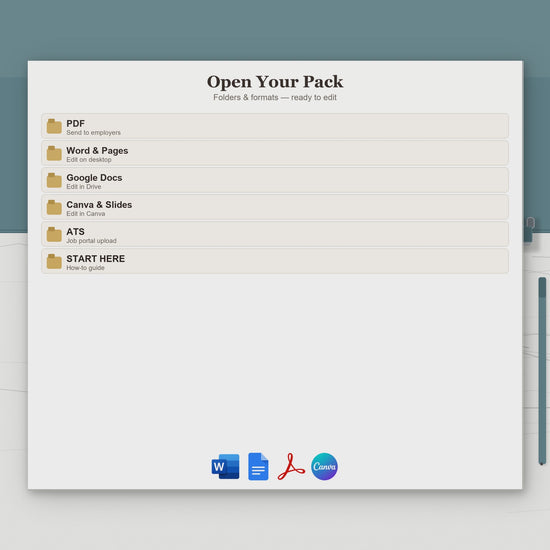Select the folder icon next to Google Docs
This screenshot has height=550, width=550.
pos(54,180)
